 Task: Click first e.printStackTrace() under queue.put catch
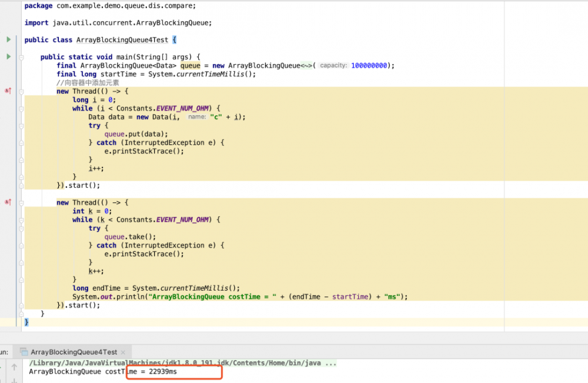click(x=144, y=151)
